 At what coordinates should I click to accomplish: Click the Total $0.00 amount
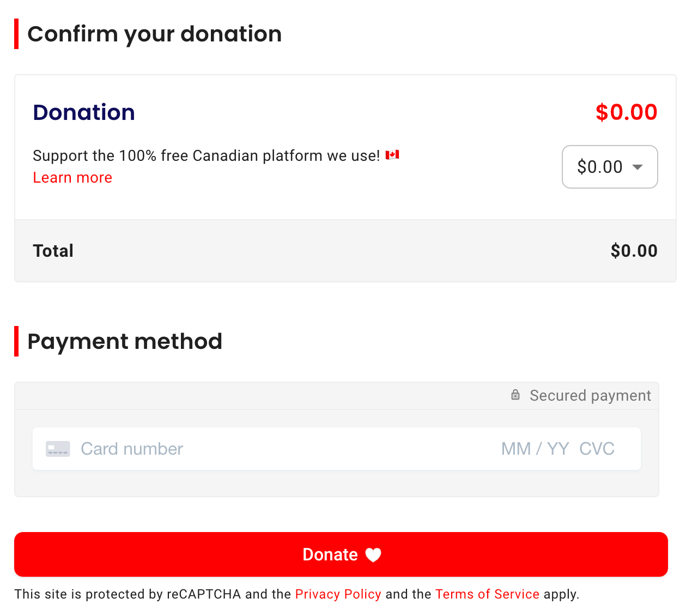(x=634, y=251)
